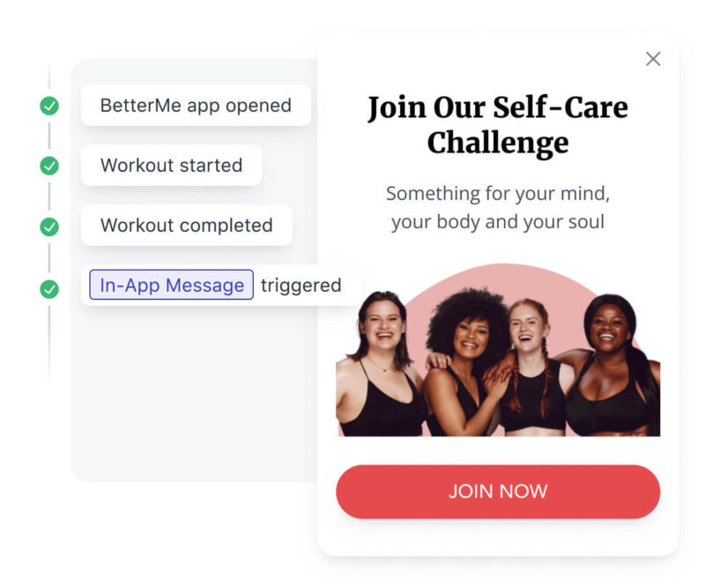Close the Self-Care Challenge popup
Image resolution: width=705 pixels, height=588 pixels.
click(653, 59)
